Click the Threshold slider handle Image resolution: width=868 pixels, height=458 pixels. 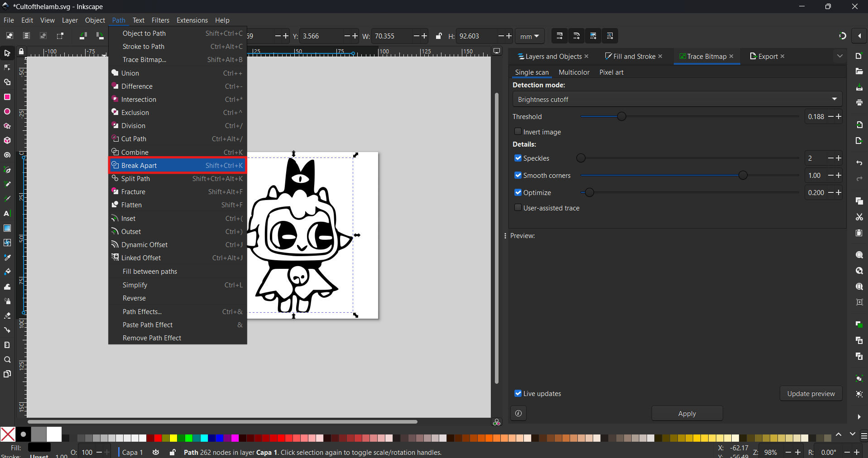point(622,116)
